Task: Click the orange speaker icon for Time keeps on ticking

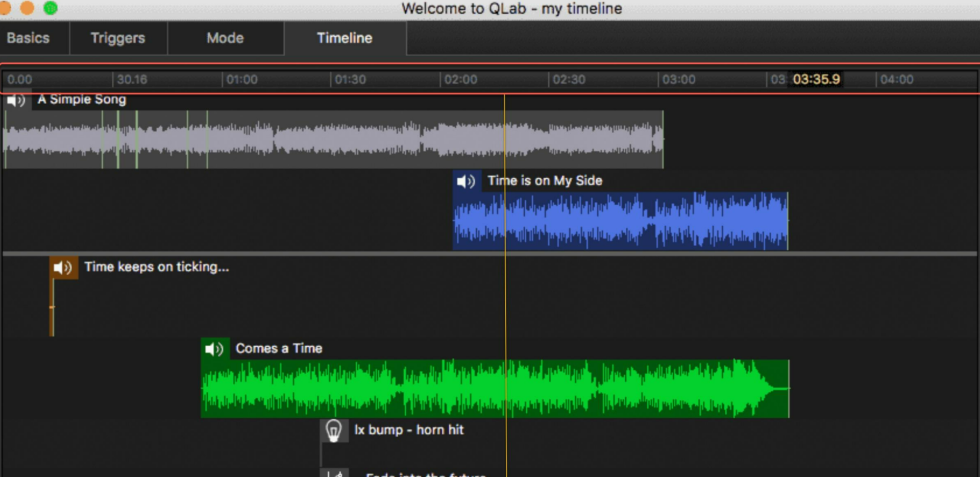Action: tap(64, 268)
